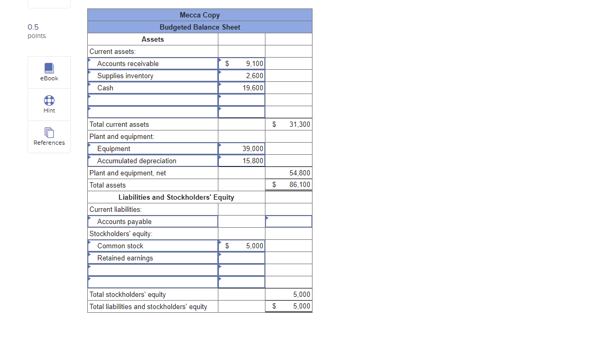The height and width of the screenshot is (364, 606).
Task: Select the 39,000 Equipment amount cell
Action: click(x=241, y=148)
